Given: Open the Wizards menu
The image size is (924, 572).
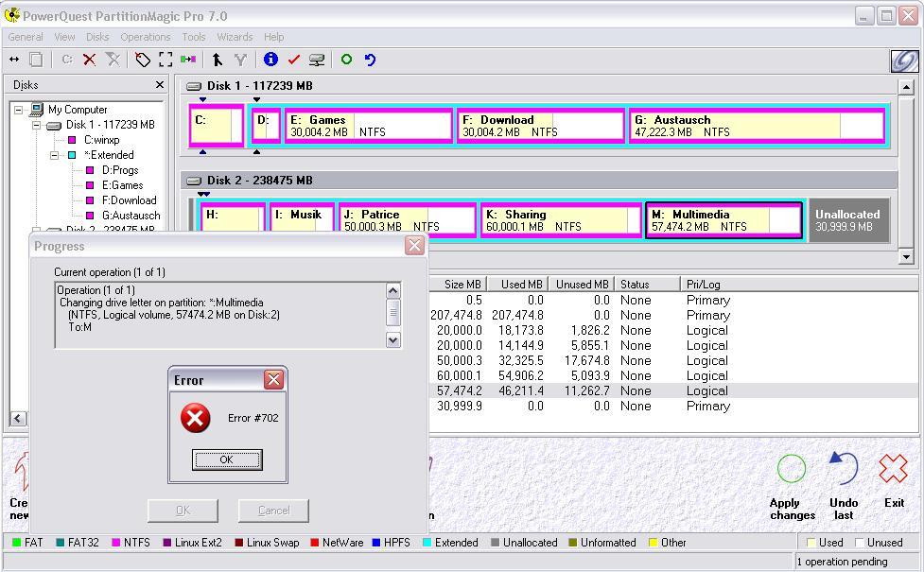Looking at the screenshot, I should (x=235, y=37).
